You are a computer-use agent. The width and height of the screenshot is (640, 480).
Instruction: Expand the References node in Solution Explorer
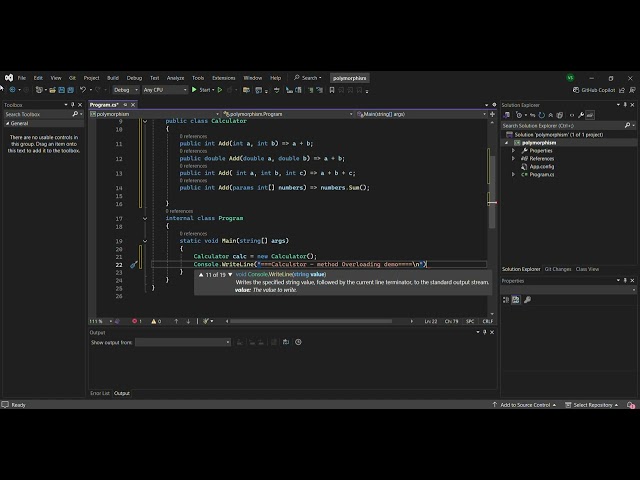pyautogui.click(x=513, y=158)
